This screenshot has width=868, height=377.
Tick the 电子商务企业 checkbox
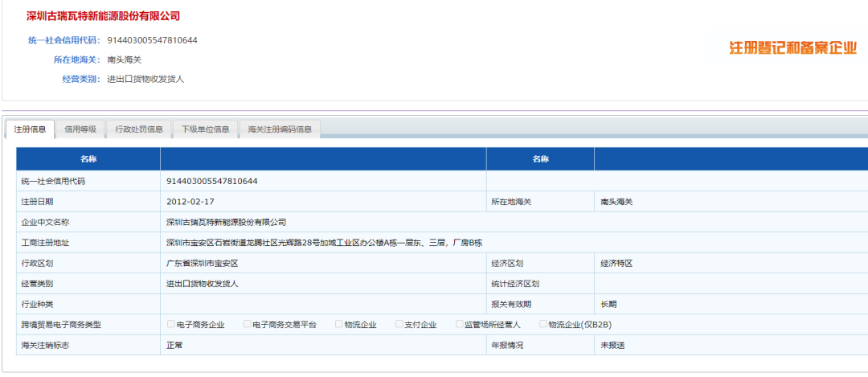pos(171,324)
